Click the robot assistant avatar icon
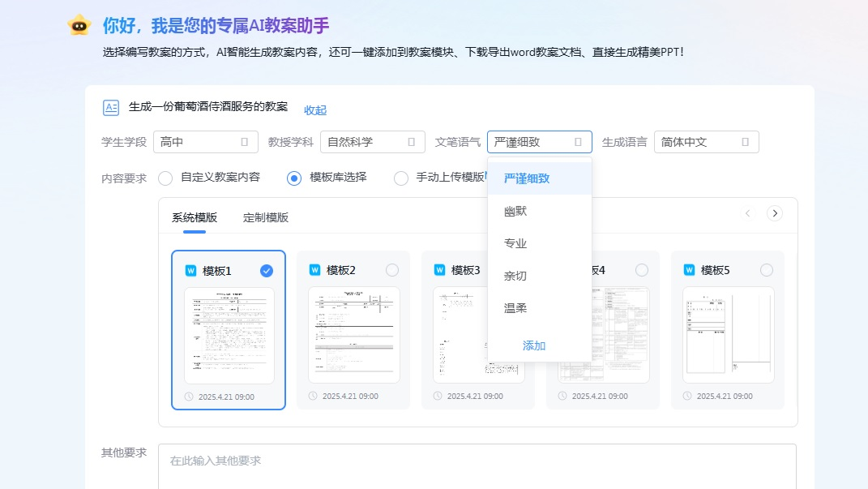Image resolution: width=868 pixels, height=489 pixels. (79, 26)
